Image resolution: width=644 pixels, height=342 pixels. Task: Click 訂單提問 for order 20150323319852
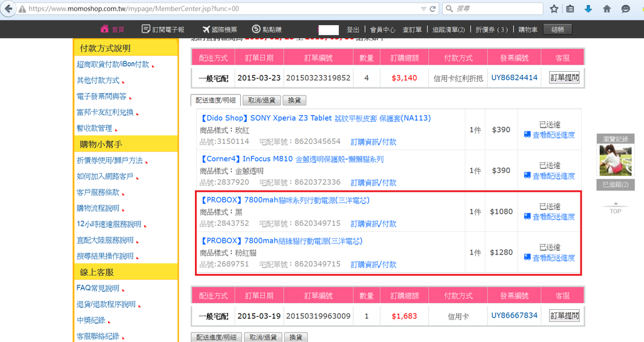[x=564, y=77]
